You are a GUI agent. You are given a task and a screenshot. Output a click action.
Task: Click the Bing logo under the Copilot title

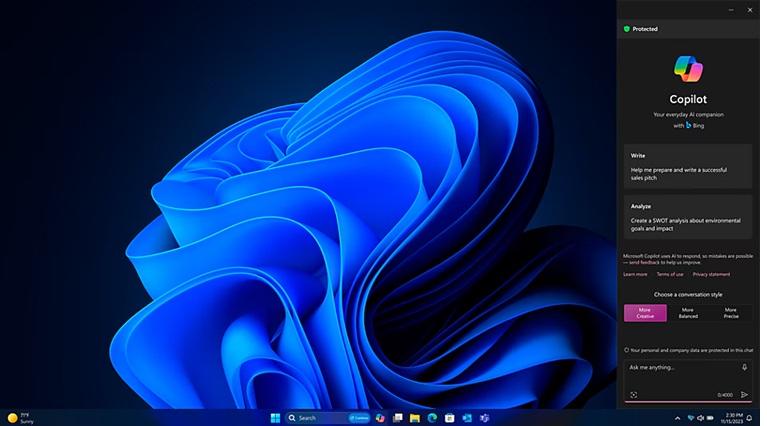[x=689, y=125]
